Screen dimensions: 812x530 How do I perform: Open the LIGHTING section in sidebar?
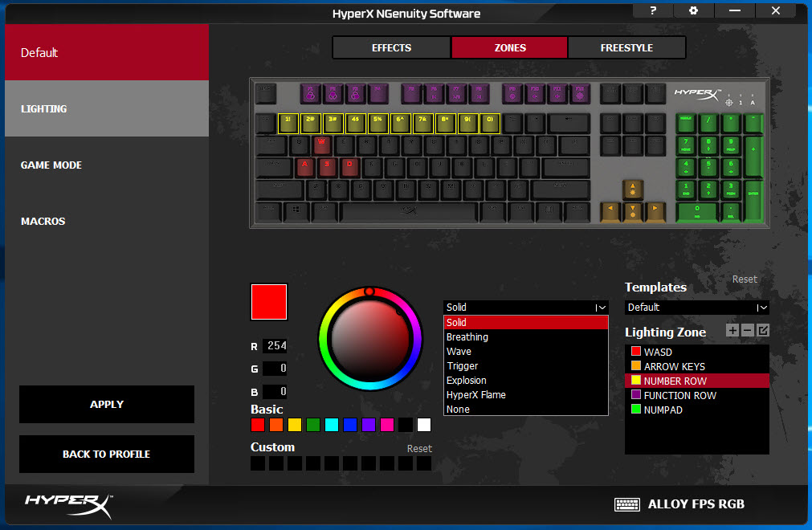pos(107,108)
